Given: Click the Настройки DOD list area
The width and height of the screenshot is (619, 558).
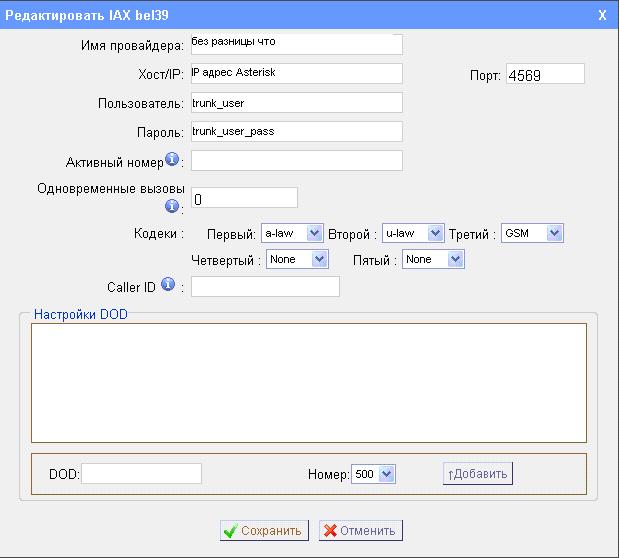Looking at the screenshot, I should click(308, 381).
